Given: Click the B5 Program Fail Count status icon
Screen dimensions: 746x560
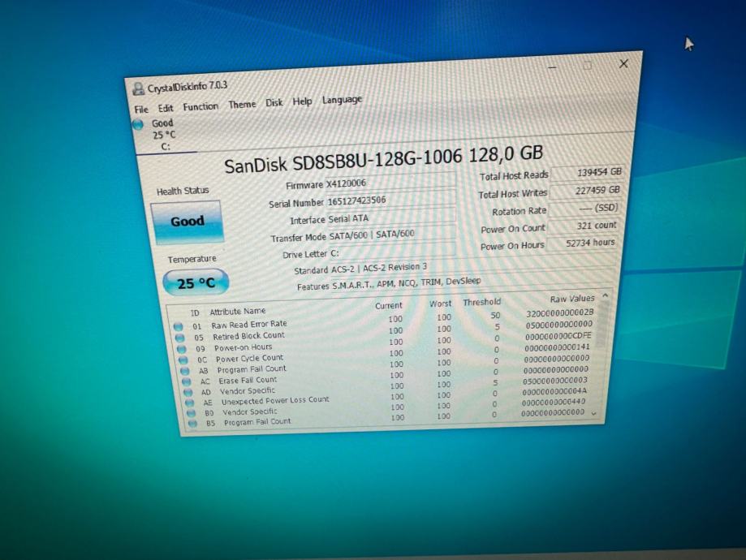Looking at the screenshot, I should coord(192,423).
